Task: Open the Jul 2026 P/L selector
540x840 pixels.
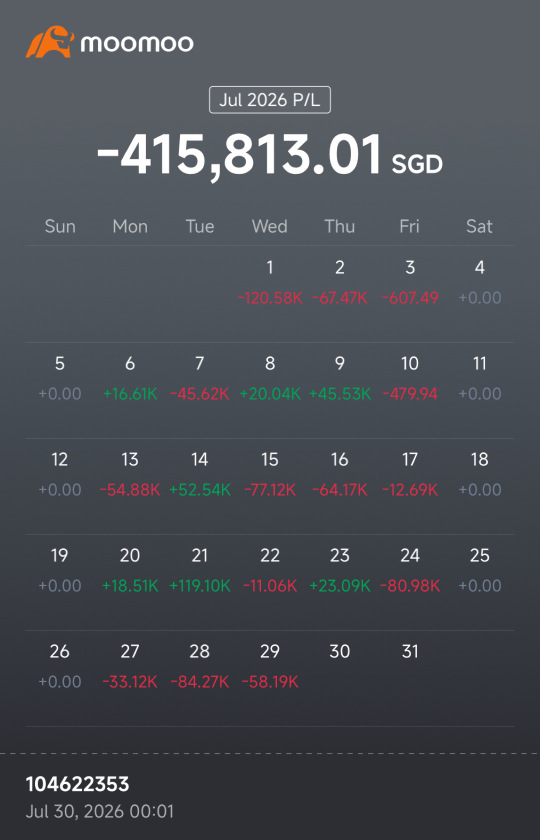Action: [x=270, y=100]
